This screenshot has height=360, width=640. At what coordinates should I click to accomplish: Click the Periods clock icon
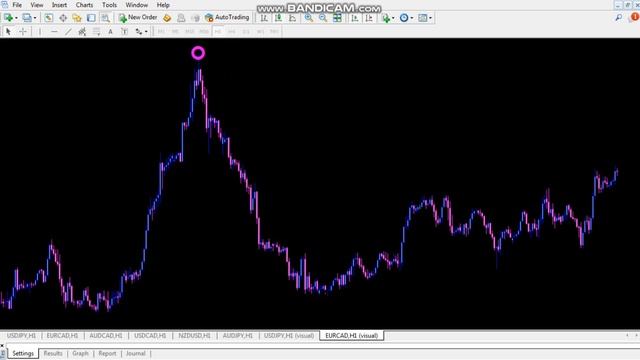click(x=404, y=18)
